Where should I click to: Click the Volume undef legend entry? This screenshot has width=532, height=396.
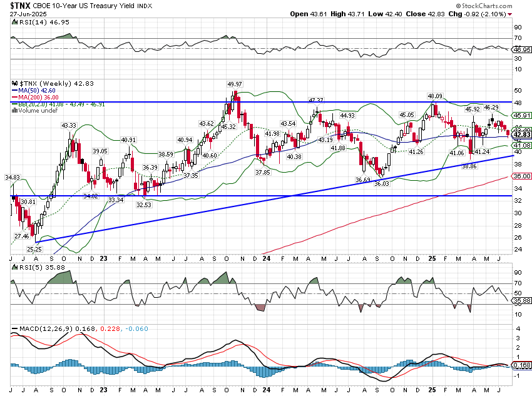(38, 111)
